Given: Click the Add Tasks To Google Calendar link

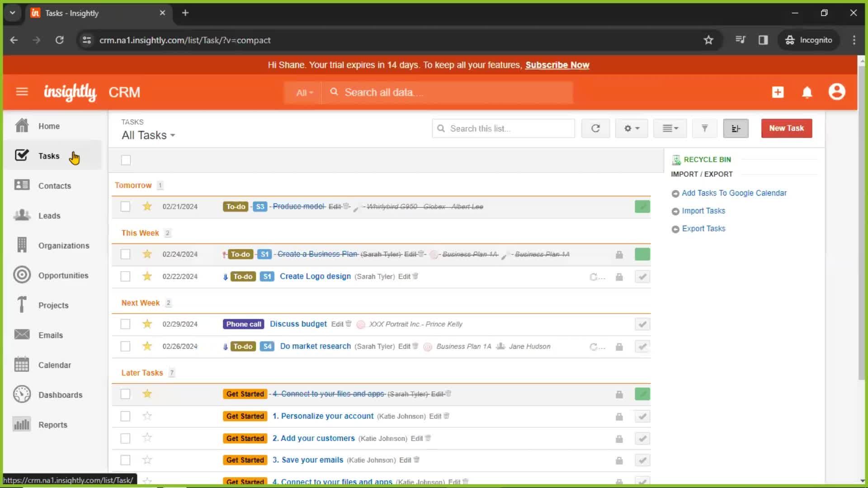Looking at the screenshot, I should [x=735, y=193].
